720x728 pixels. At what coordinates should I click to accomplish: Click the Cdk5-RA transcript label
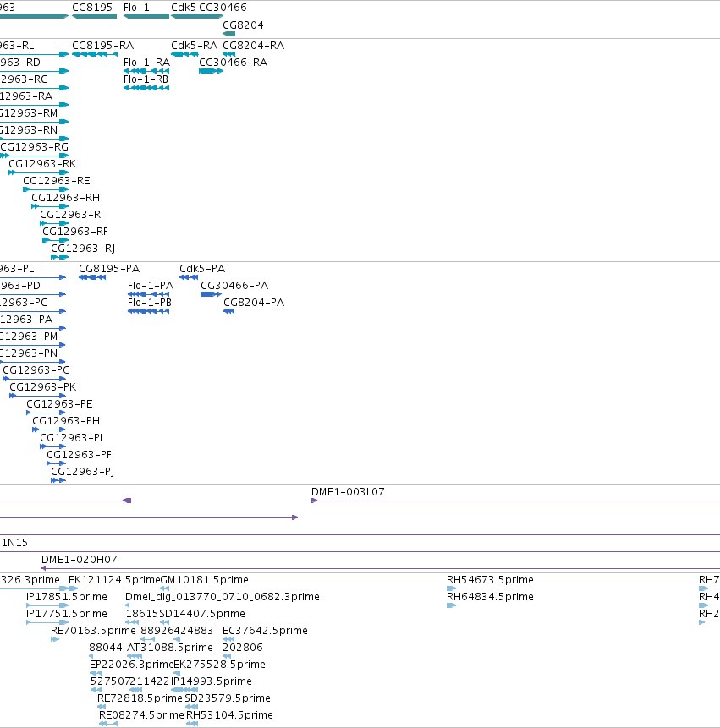click(194, 46)
